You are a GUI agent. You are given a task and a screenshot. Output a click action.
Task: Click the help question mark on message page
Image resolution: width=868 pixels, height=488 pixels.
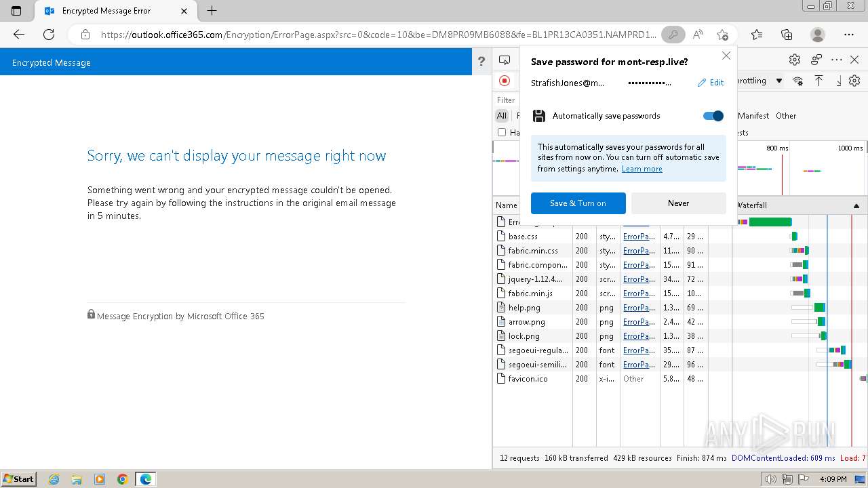click(481, 62)
